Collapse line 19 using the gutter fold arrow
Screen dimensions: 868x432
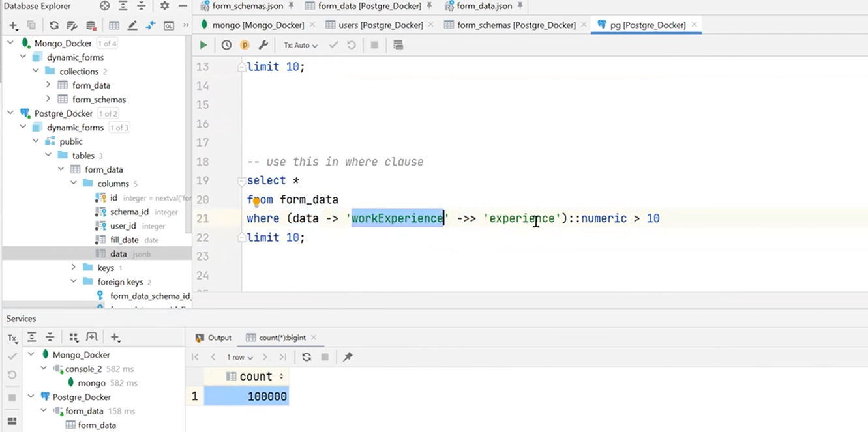(241, 180)
